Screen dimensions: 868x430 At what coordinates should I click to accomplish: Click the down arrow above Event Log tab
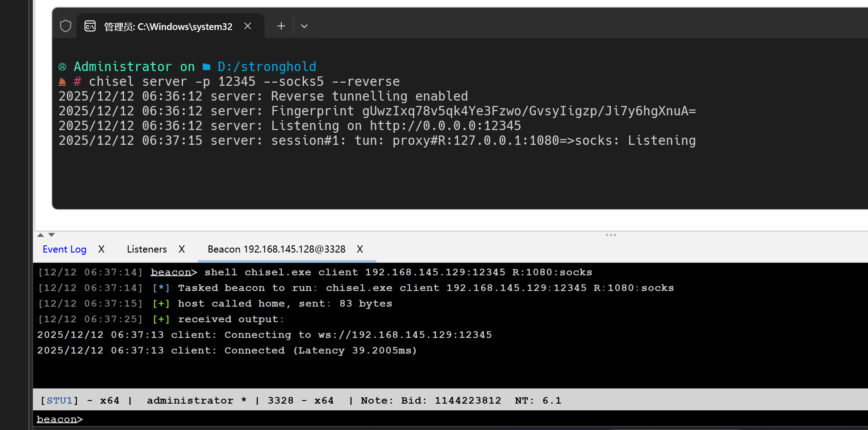(52, 235)
